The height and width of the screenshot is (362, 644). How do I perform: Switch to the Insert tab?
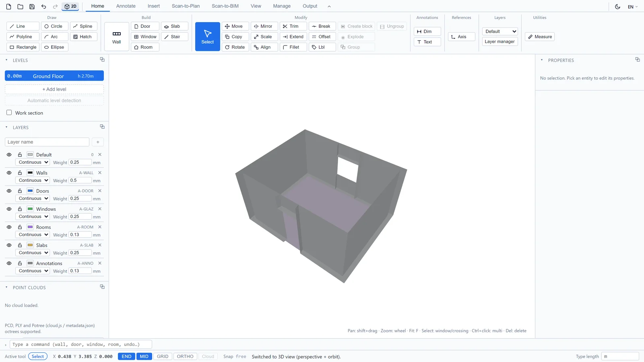click(x=153, y=6)
